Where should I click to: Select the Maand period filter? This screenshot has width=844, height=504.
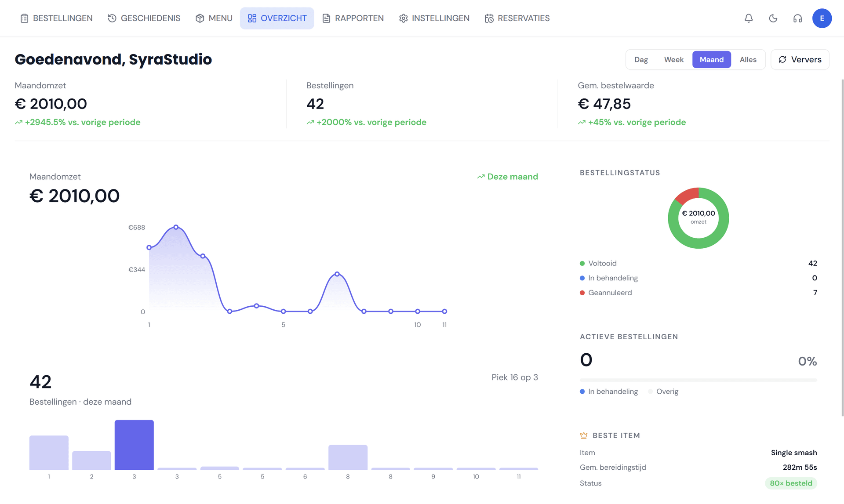coord(711,59)
